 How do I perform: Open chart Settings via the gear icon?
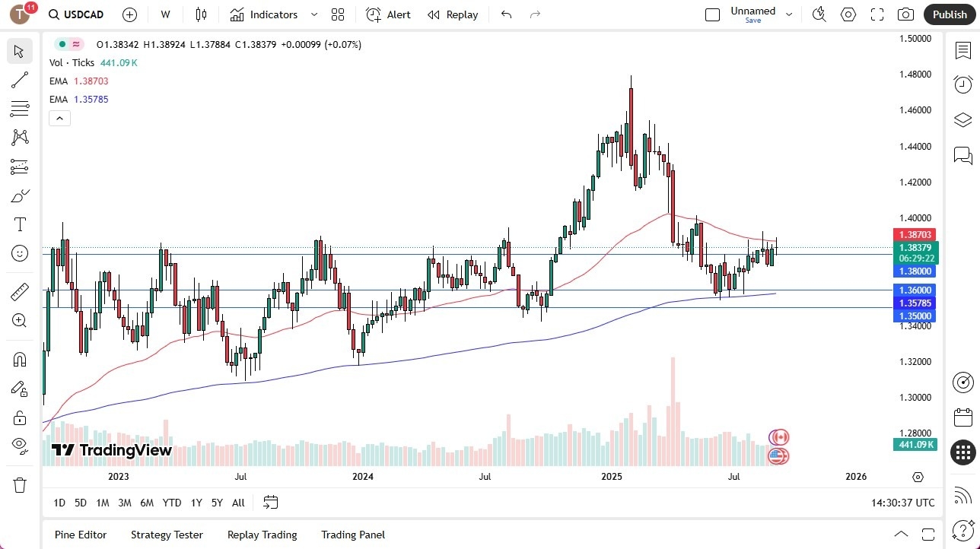coord(848,14)
